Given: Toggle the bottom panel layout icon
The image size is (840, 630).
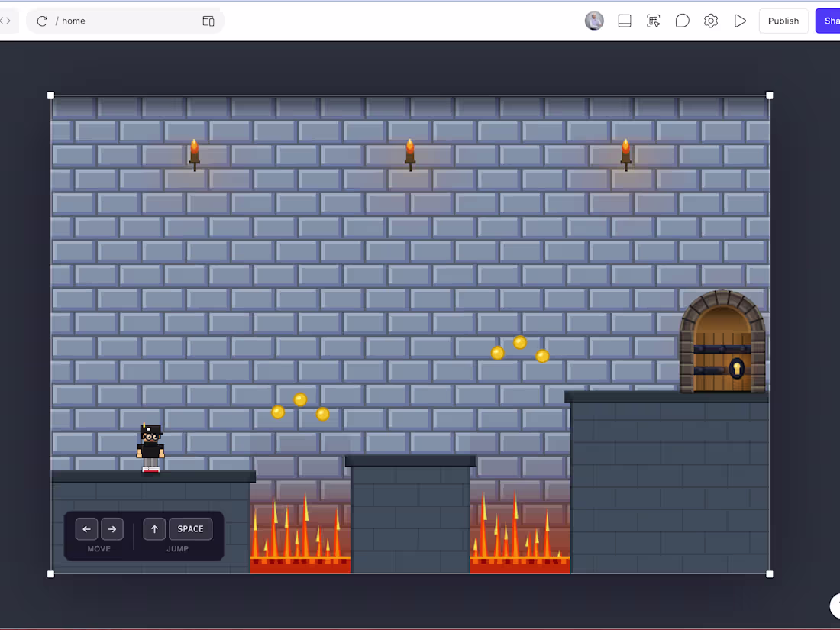Looking at the screenshot, I should (x=624, y=21).
